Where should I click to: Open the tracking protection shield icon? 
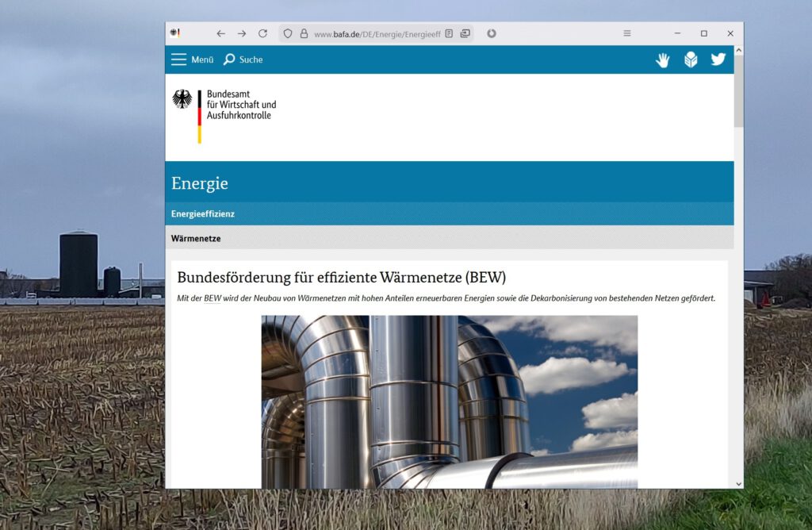tap(286, 33)
